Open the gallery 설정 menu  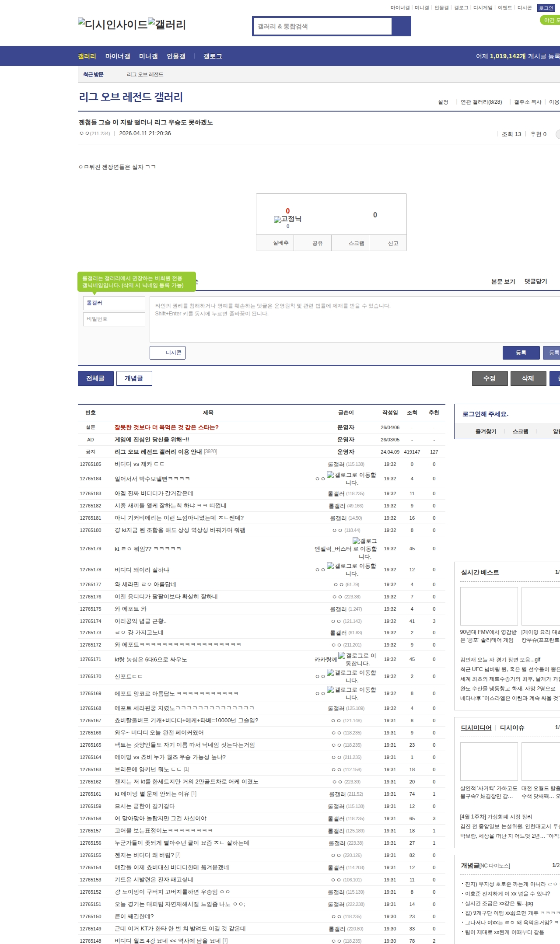click(443, 102)
